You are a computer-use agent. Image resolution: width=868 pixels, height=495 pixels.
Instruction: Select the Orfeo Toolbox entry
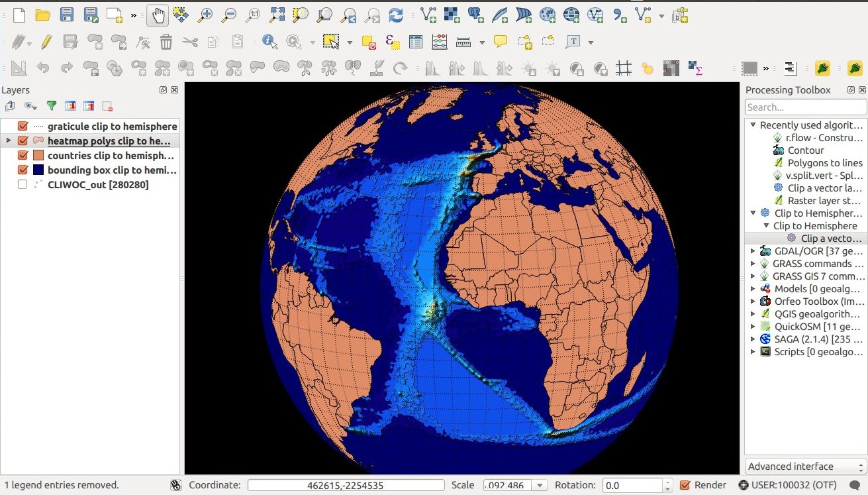coord(819,301)
